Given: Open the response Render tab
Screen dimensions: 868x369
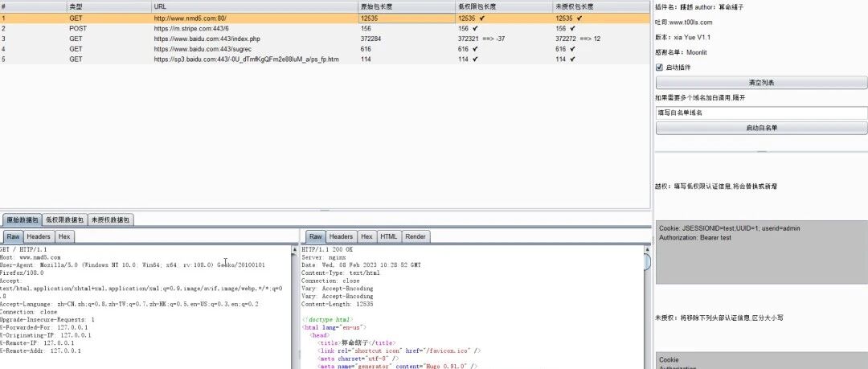Looking at the screenshot, I should [416, 236].
